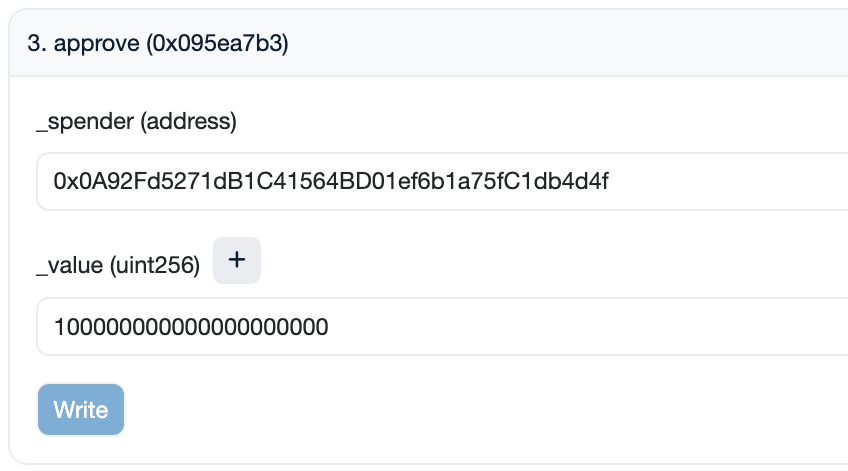Screen dimensions: 848x471
Task: Click the blank area right of the approve header
Action: tap(600, 45)
